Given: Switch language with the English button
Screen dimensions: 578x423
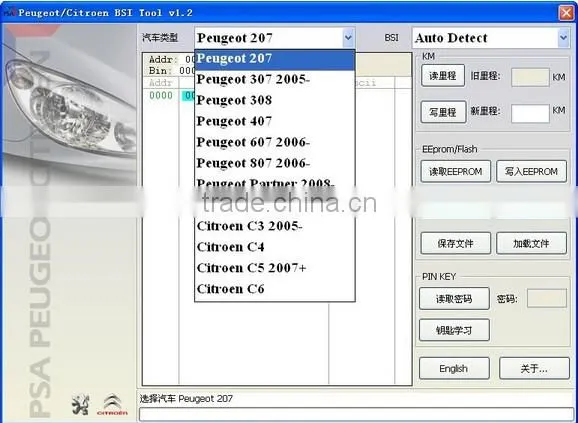Looking at the screenshot, I should [x=454, y=368].
